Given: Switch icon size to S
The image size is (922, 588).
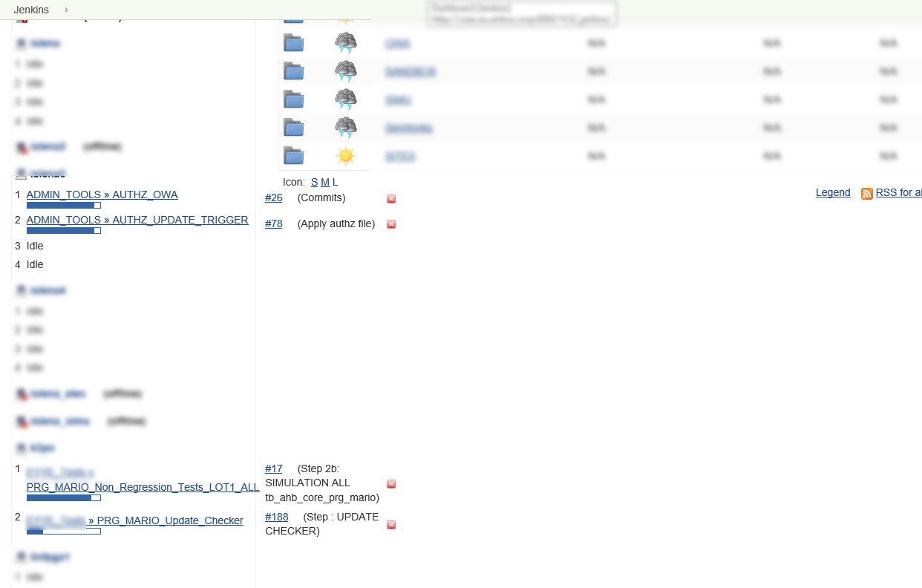Looking at the screenshot, I should pyautogui.click(x=314, y=182).
